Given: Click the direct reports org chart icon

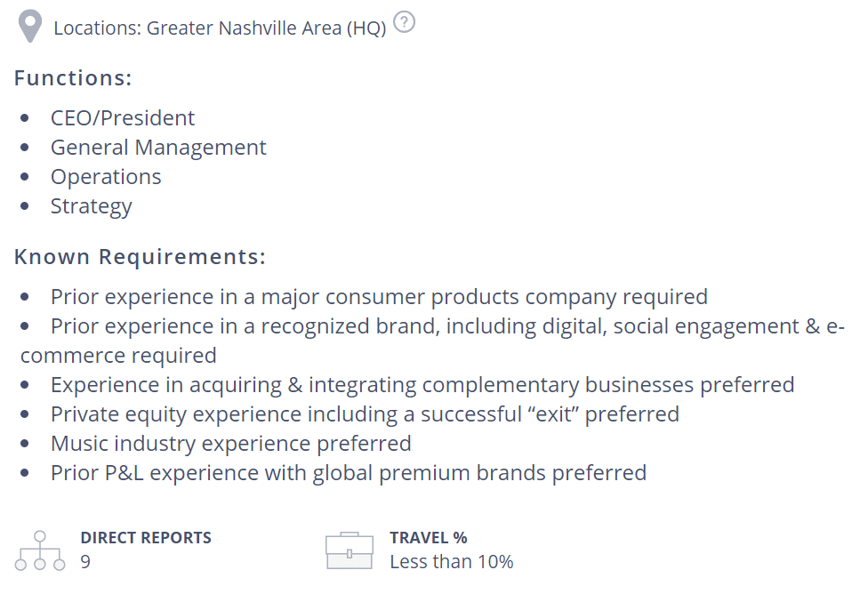Looking at the screenshot, I should coord(40,550).
